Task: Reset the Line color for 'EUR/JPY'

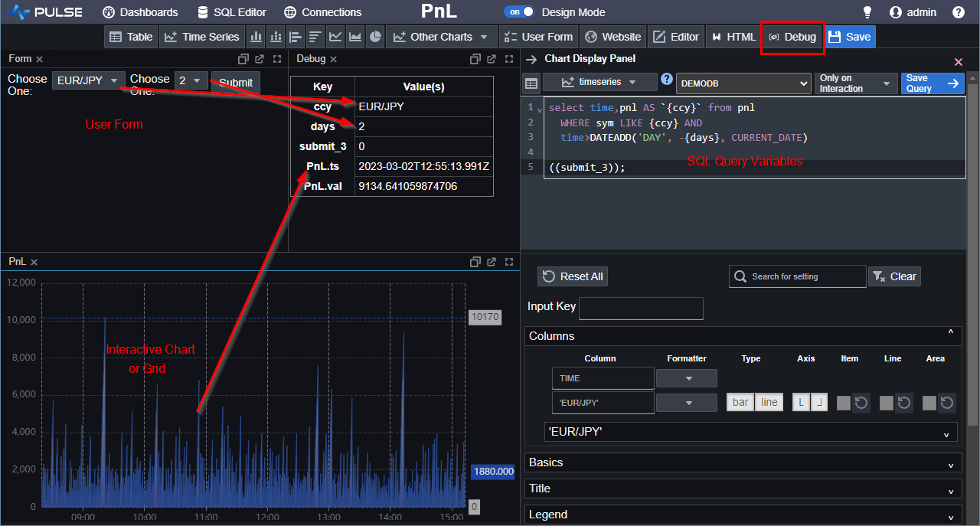Action: click(x=904, y=403)
